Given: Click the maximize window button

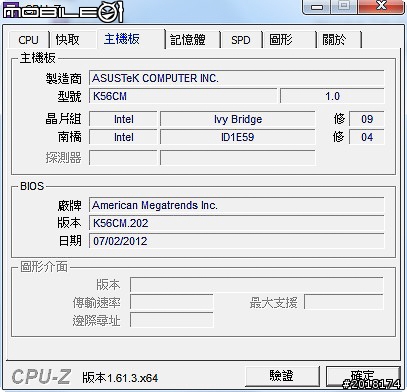Looking at the screenshot, I should pos(344,7).
